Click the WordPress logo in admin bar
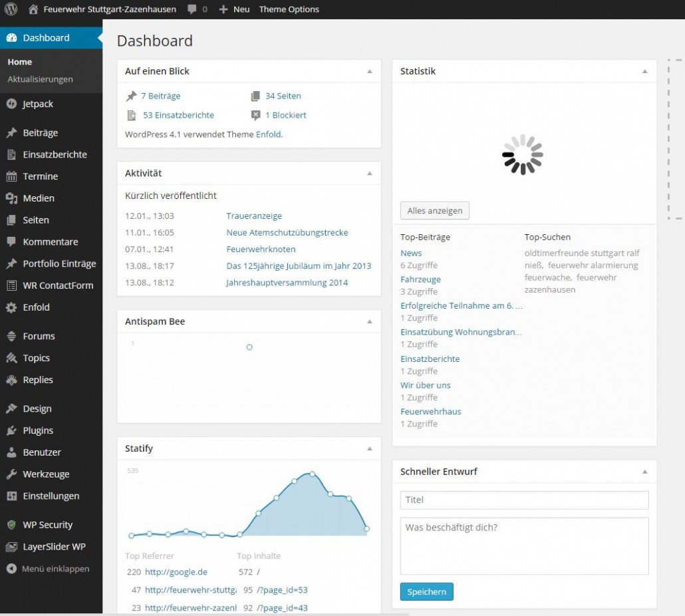Image resolution: width=685 pixels, height=616 pixels. tap(11, 9)
